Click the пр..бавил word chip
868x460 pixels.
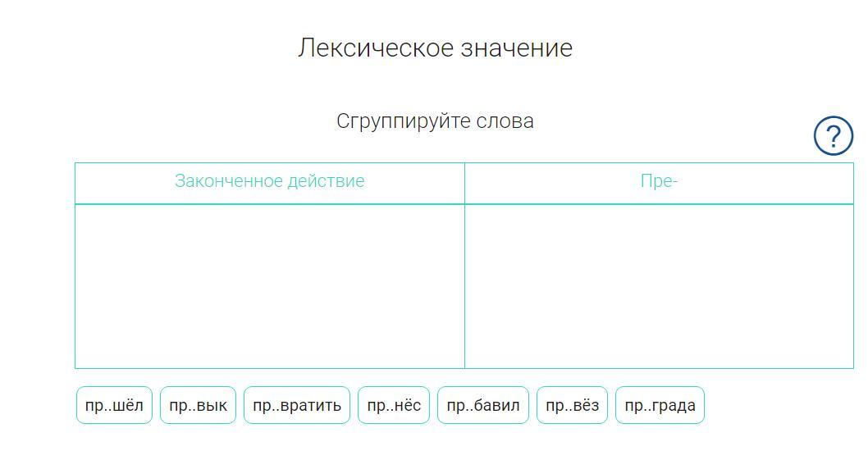pos(483,405)
